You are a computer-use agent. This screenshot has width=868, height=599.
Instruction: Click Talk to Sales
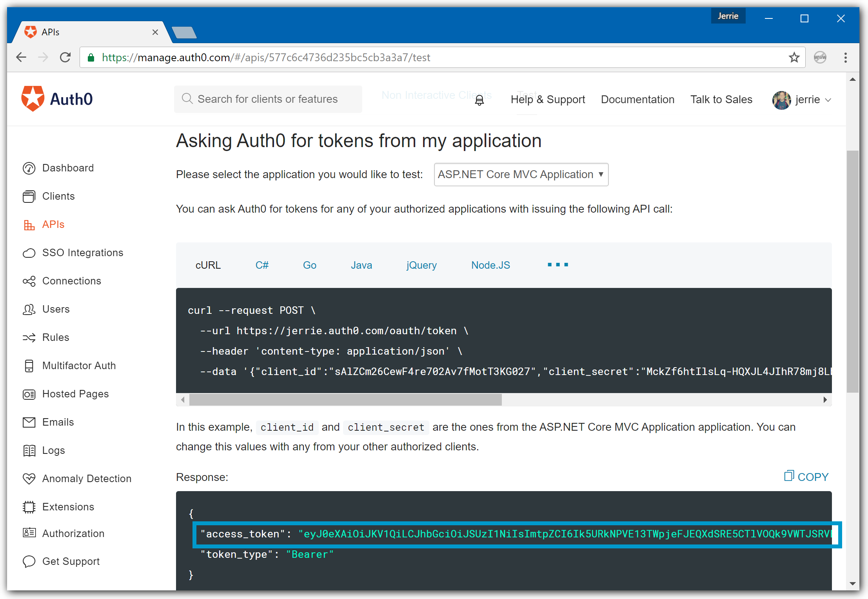click(x=721, y=100)
